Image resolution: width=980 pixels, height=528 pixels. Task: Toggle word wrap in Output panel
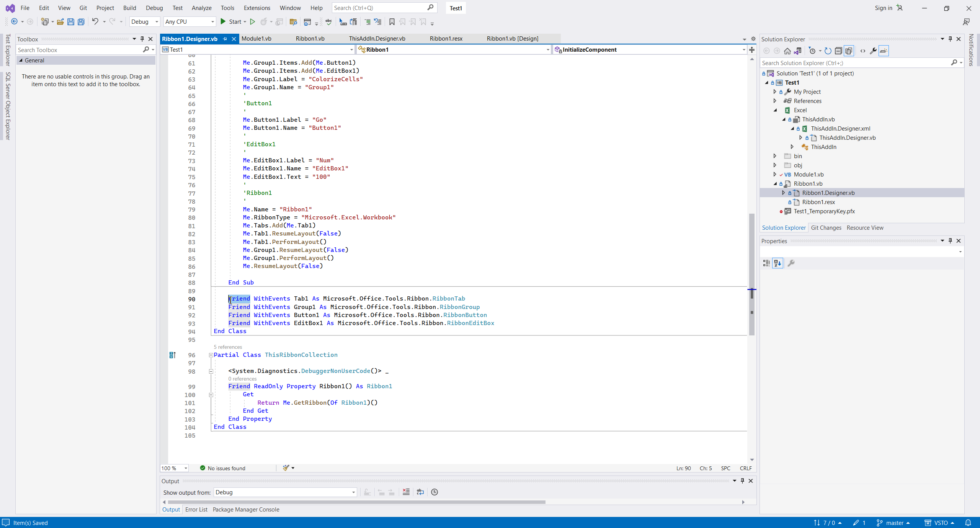point(420,492)
